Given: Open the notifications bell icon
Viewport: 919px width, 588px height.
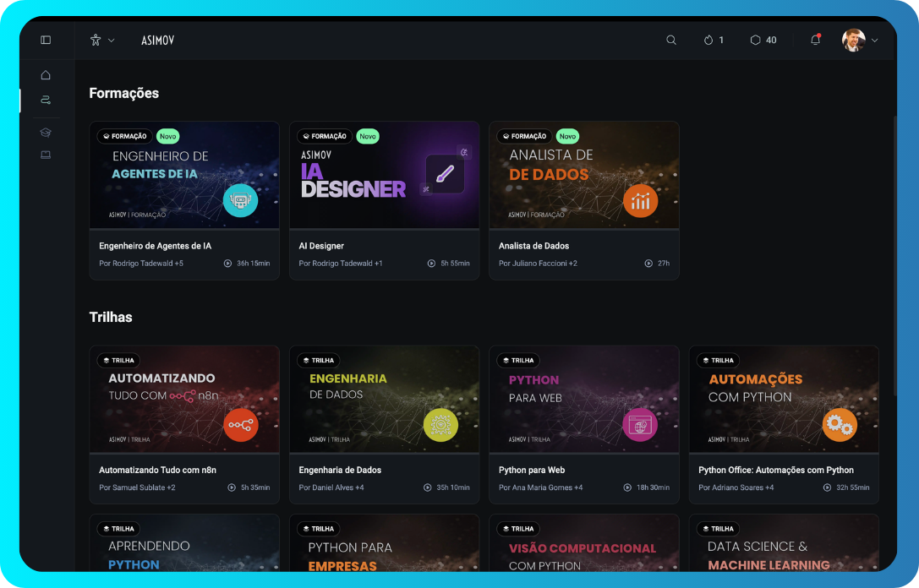Looking at the screenshot, I should coord(815,40).
